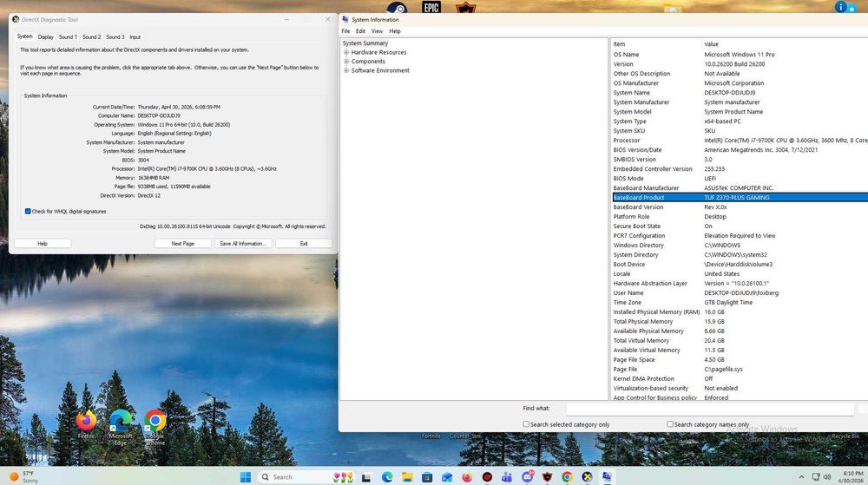Switch to the Input tab
Image resolution: width=868 pixels, height=485 pixels.
(x=135, y=37)
